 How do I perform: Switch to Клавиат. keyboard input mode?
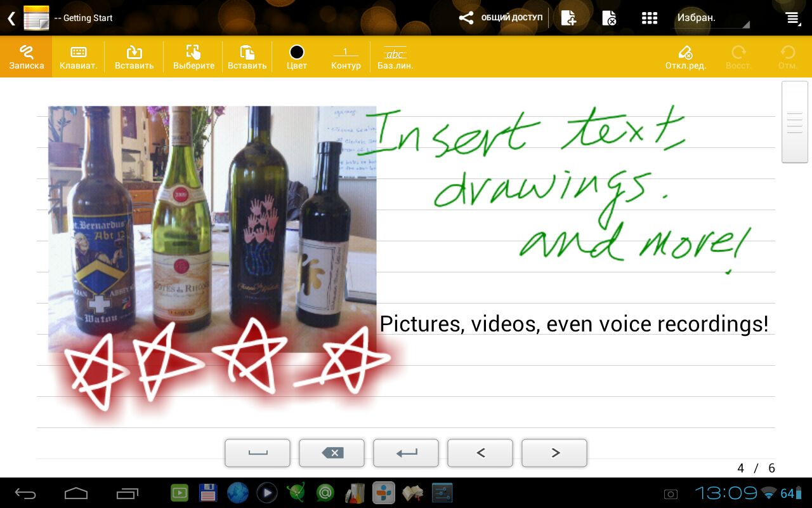(79, 57)
